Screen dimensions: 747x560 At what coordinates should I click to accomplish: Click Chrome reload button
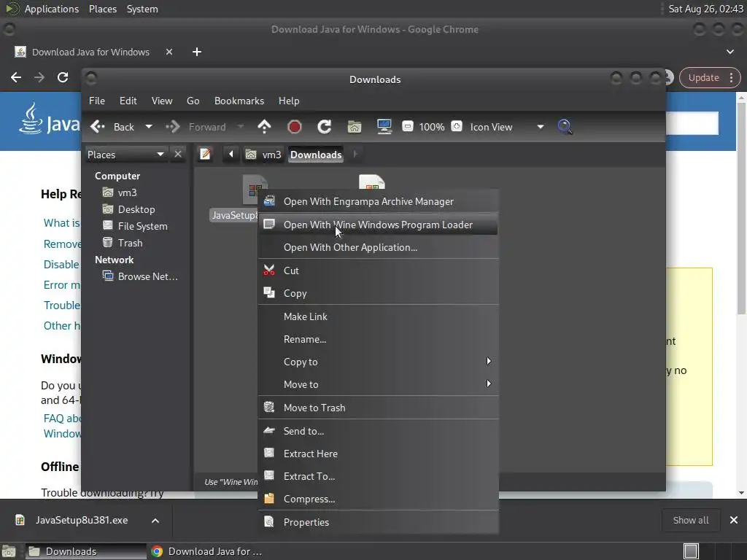(x=63, y=77)
